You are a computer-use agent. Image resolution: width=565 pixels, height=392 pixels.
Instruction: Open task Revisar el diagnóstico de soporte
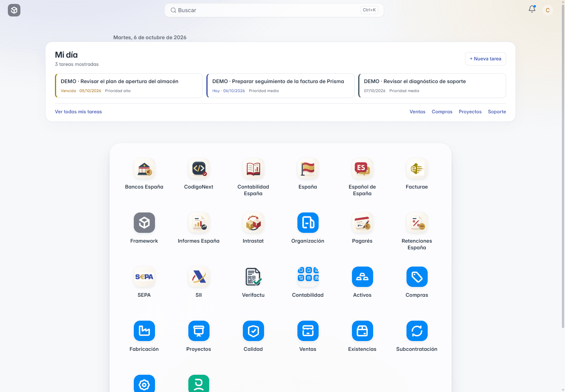click(x=432, y=85)
